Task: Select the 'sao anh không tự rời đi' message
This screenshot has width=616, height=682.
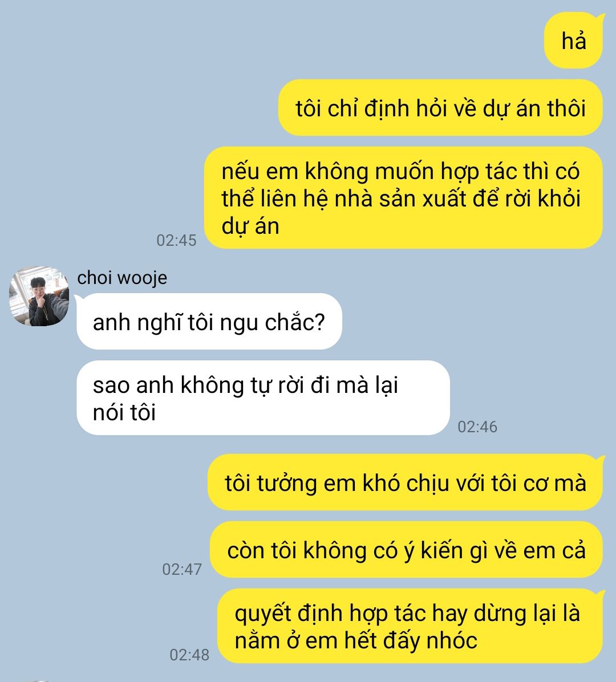Action: pos(263,398)
